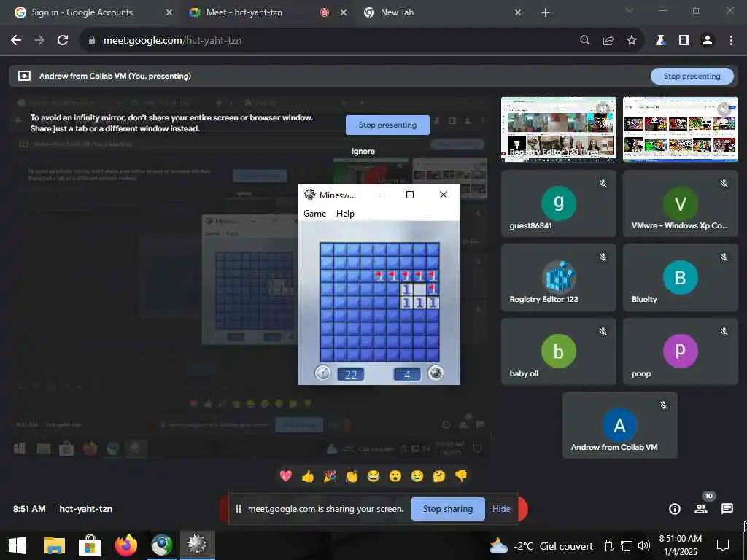Open Chrome Labs flask icon
The image size is (747, 560).
(660, 41)
